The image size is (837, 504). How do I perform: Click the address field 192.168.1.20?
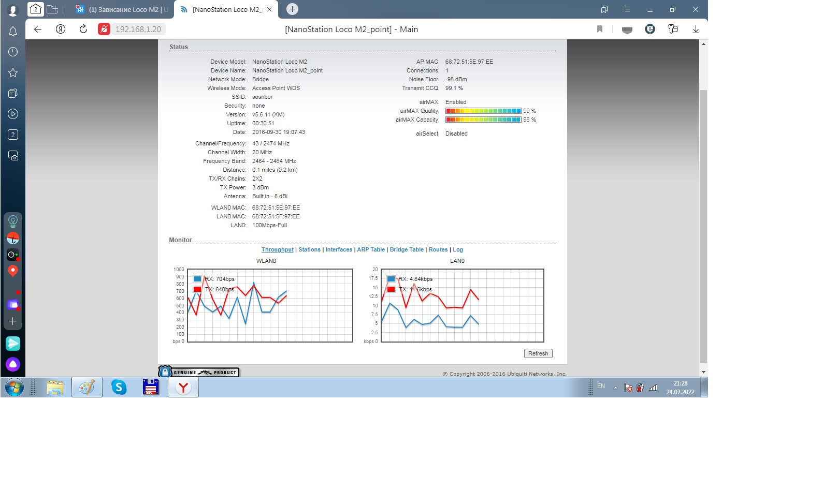(x=138, y=29)
